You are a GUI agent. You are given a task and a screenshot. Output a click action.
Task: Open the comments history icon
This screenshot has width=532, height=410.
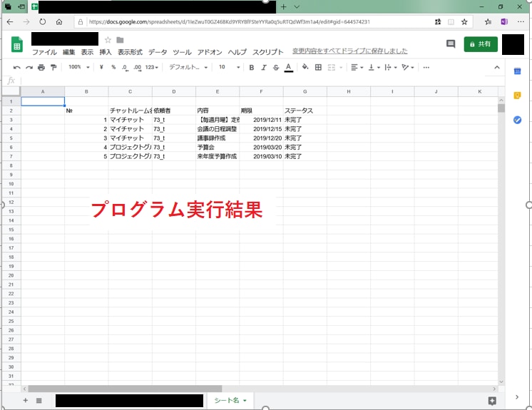point(451,43)
